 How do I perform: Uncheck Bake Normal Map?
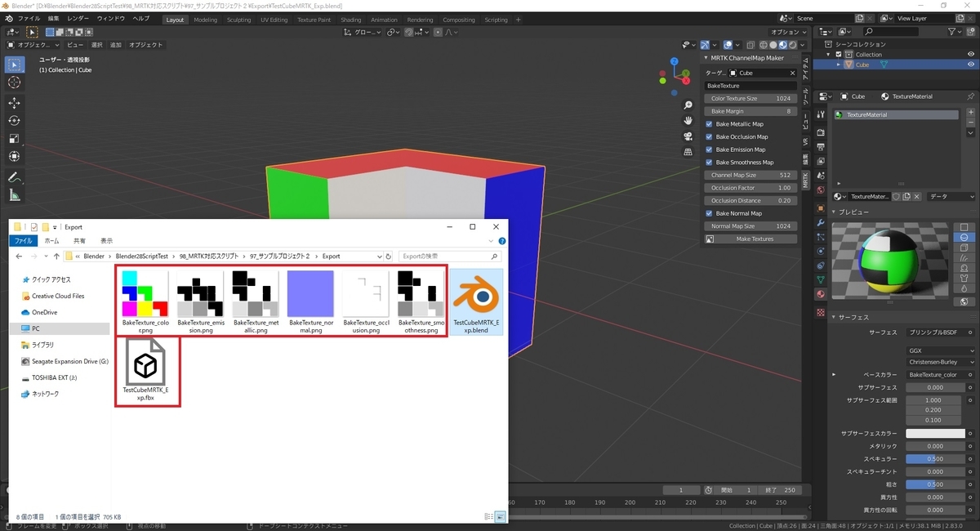(x=709, y=213)
